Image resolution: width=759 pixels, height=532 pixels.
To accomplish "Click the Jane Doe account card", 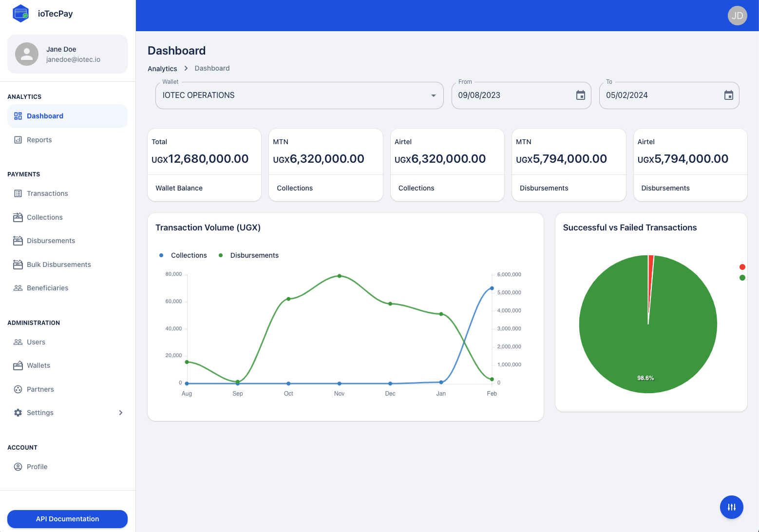I will [67, 54].
